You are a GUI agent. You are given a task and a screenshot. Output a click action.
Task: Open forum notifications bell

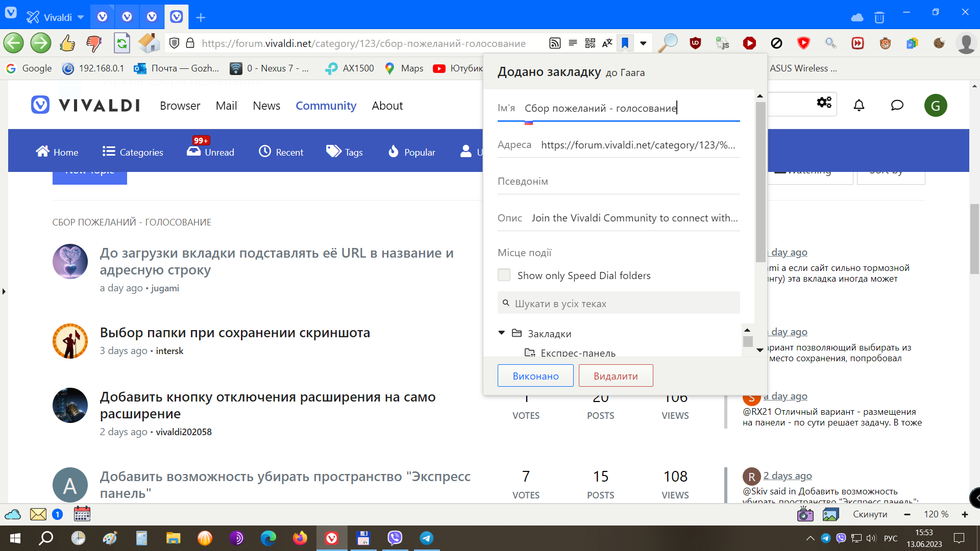tap(859, 106)
